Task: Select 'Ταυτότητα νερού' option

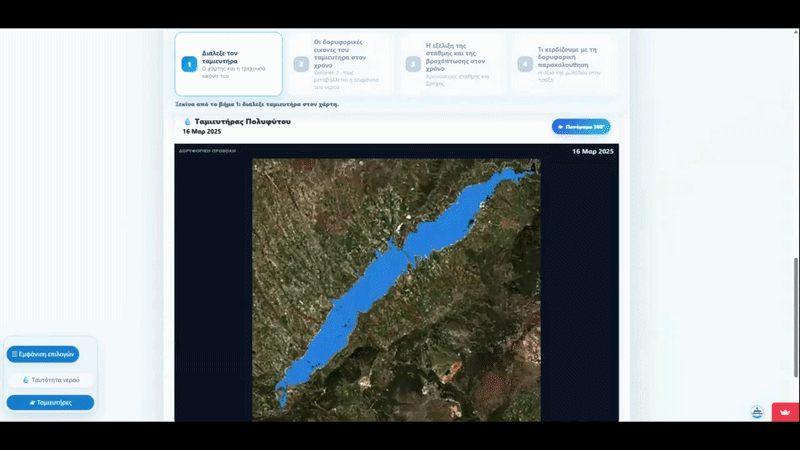Action: [x=51, y=380]
